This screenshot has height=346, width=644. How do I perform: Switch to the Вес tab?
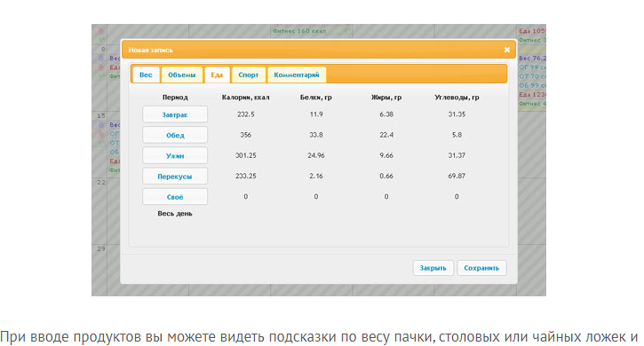[x=146, y=75]
